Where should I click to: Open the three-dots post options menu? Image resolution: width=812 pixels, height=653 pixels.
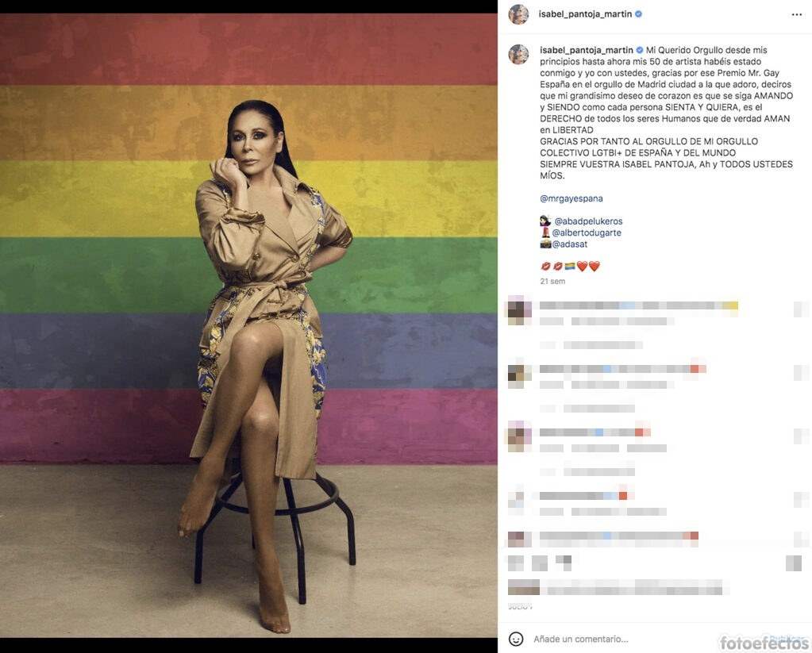click(x=796, y=14)
